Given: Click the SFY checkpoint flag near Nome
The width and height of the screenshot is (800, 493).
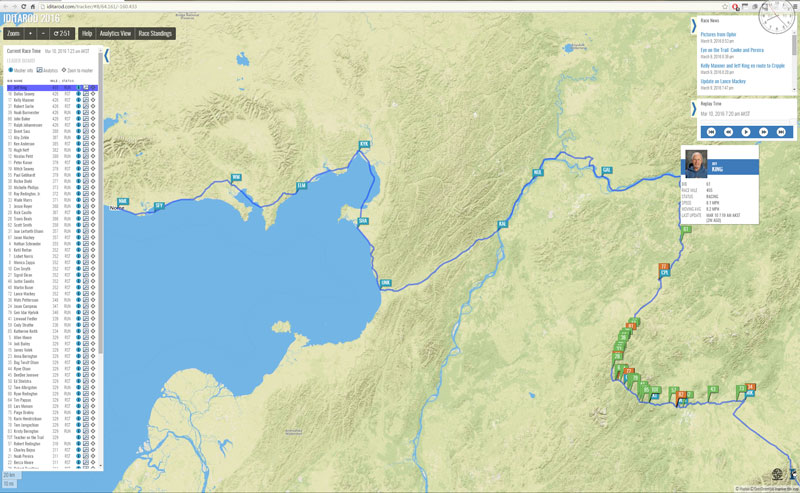Looking at the screenshot, I should click(x=159, y=206).
